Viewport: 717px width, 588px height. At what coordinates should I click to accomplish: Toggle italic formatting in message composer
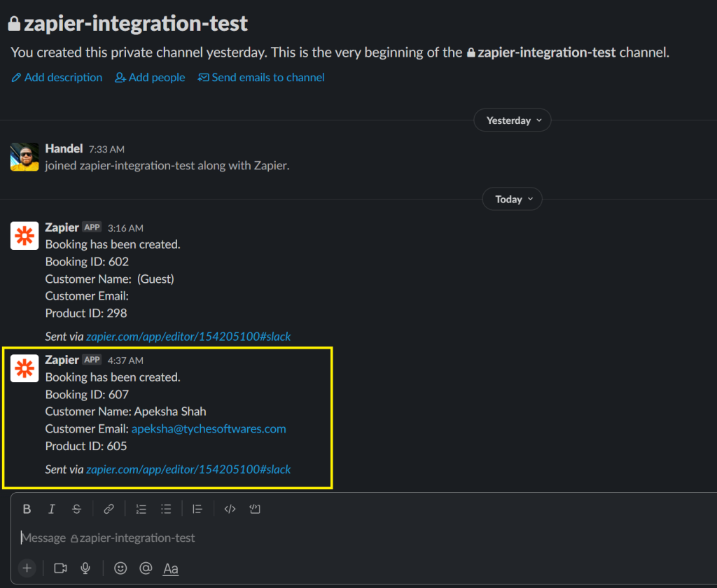pyautogui.click(x=52, y=509)
